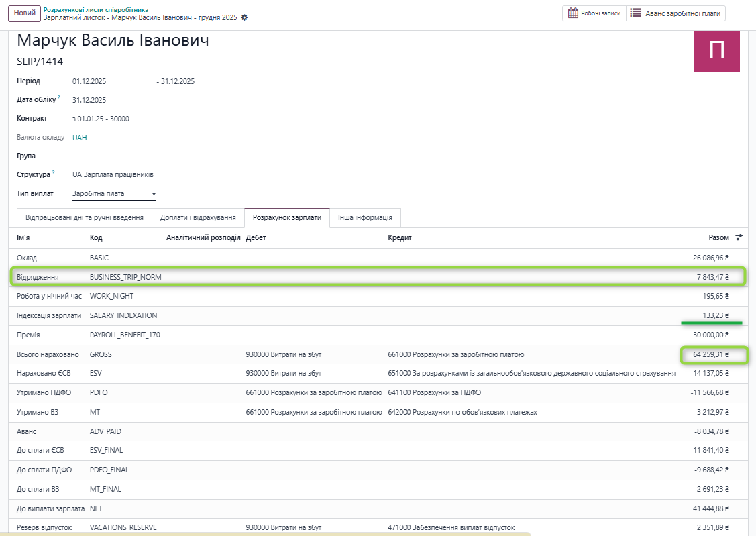This screenshot has height=536, width=756.
Task: Show help tooltip beside Структура
Action: [54, 172]
